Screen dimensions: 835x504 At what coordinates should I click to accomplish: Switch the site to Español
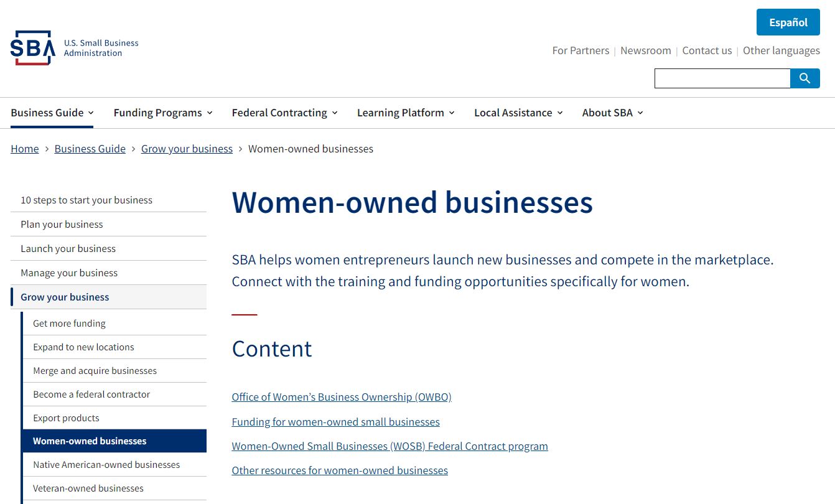(x=788, y=22)
